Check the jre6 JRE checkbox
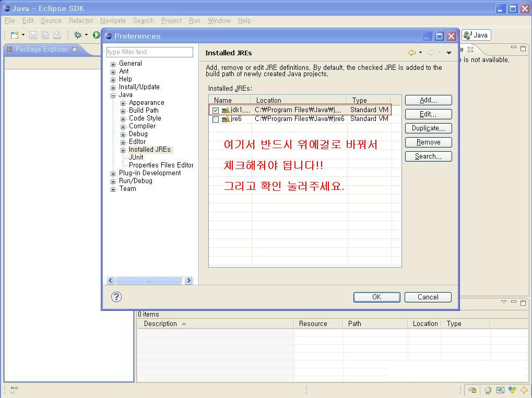 click(x=216, y=119)
